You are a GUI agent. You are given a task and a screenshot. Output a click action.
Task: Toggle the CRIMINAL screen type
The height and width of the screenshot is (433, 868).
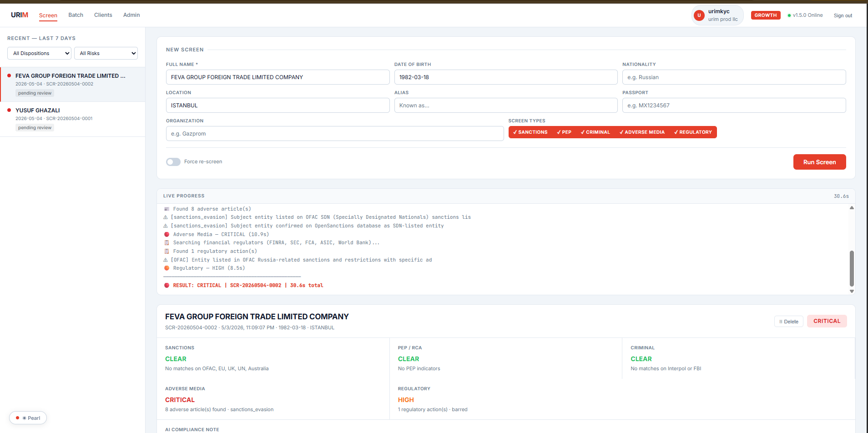595,132
